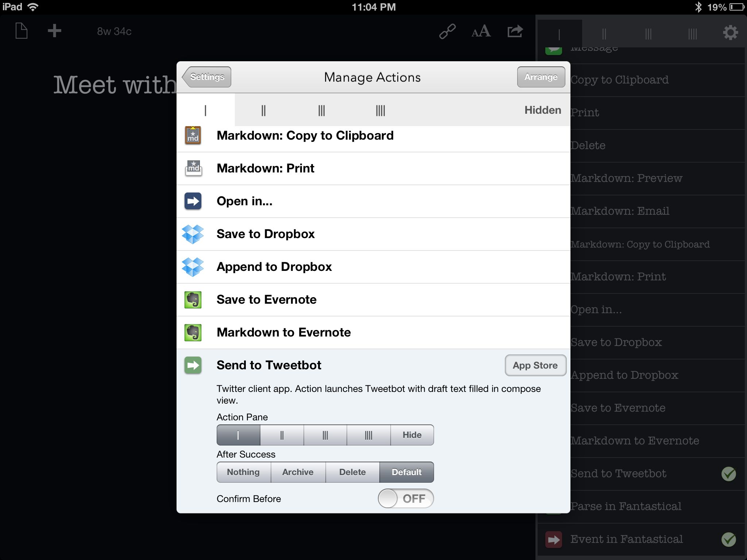Tap Event in Fantastical label in sidebar
Image resolution: width=747 pixels, height=560 pixels.
[627, 539]
